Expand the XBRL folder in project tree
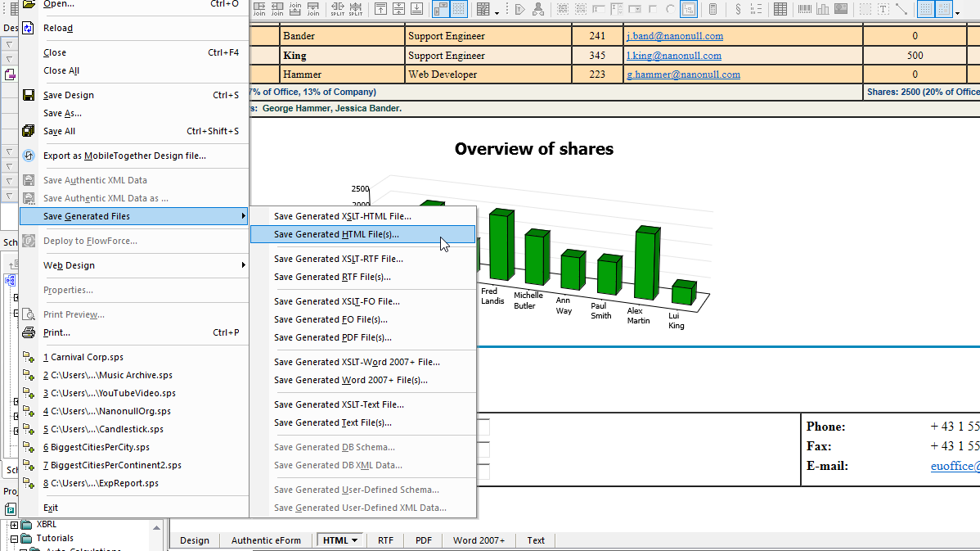Viewport: 980px width, 551px height. 14,525
